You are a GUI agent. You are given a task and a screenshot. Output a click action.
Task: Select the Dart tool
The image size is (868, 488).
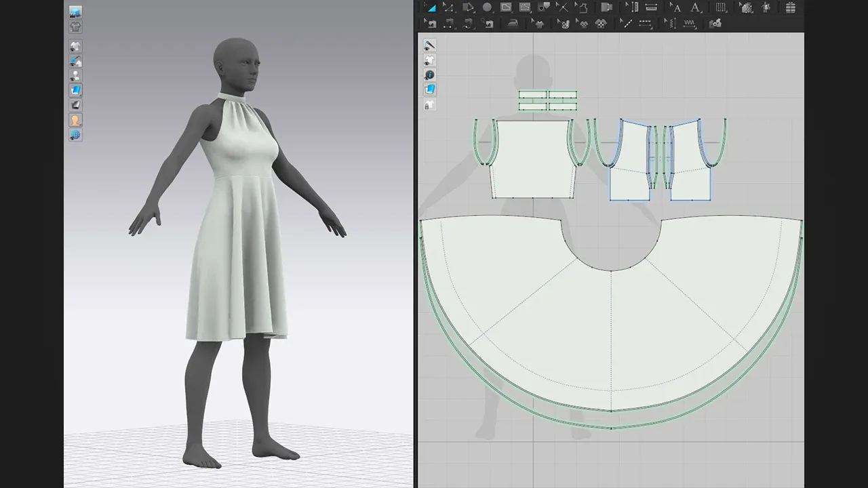pyautogui.click(x=543, y=7)
